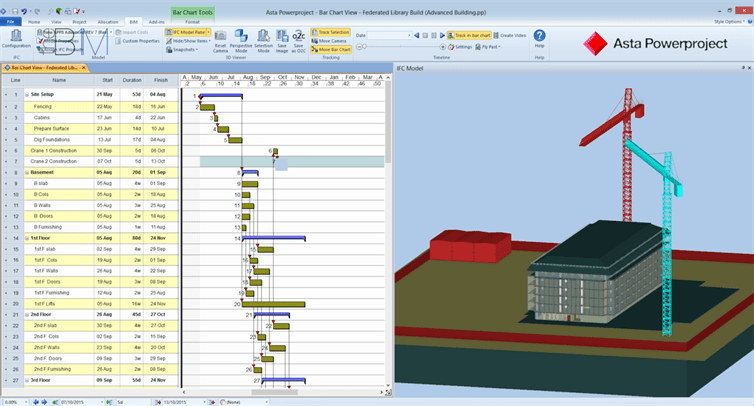Image resolution: width=754 pixels, height=406 pixels.
Task: Switch to Perspective Mode
Action: point(241,40)
